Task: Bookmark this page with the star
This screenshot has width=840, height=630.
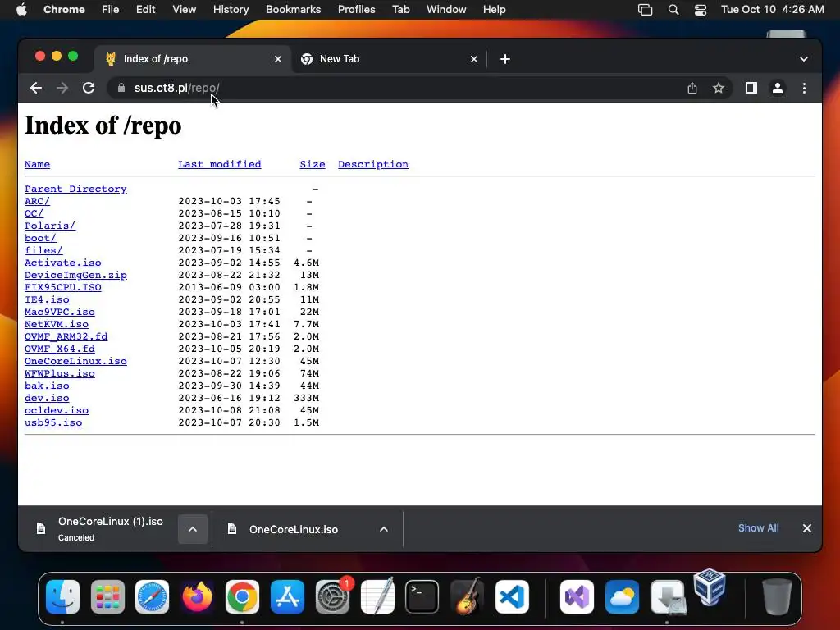Action: (719, 88)
